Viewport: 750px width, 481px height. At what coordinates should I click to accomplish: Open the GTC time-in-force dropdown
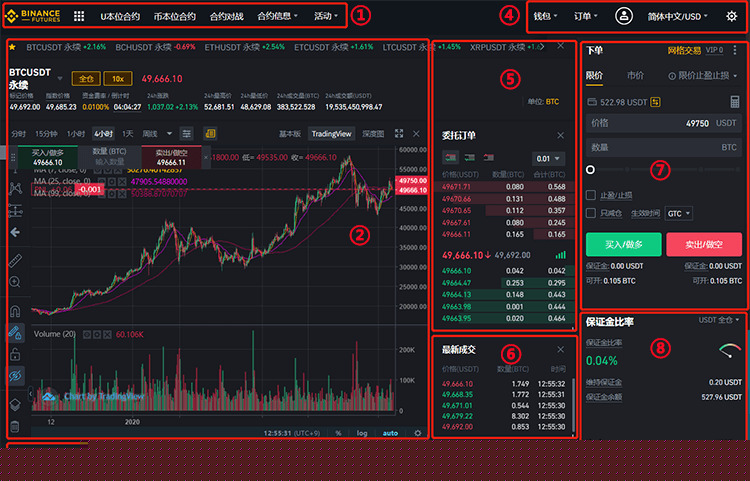pos(679,213)
